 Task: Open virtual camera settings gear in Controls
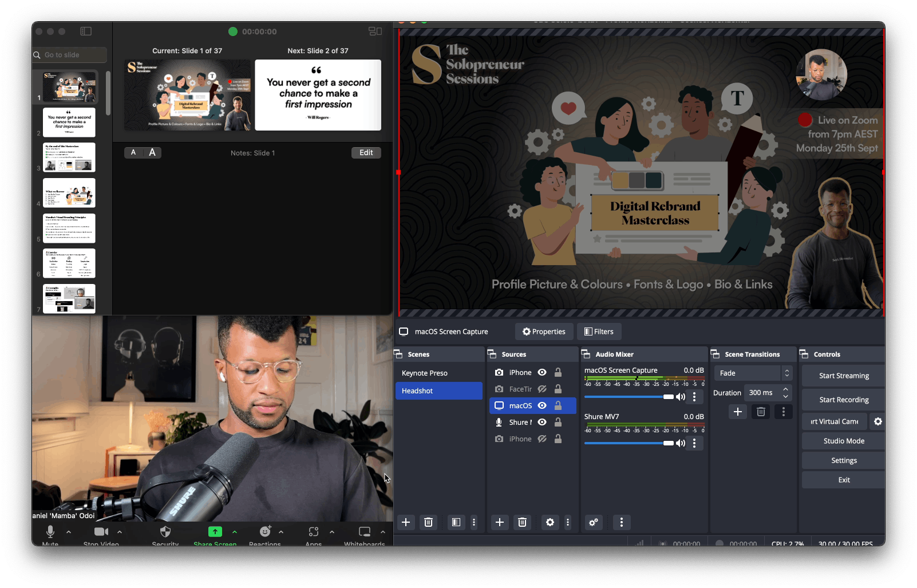(x=878, y=421)
